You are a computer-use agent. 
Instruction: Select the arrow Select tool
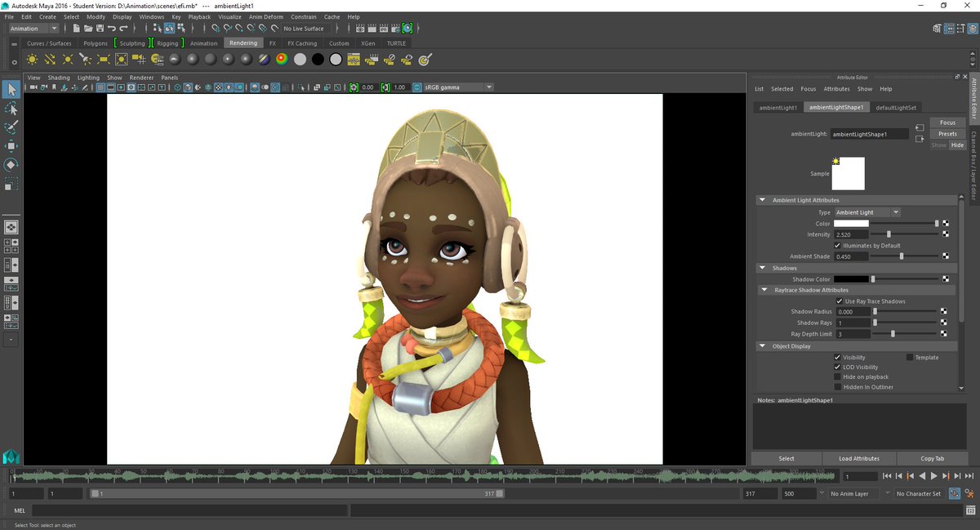[11, 89]
